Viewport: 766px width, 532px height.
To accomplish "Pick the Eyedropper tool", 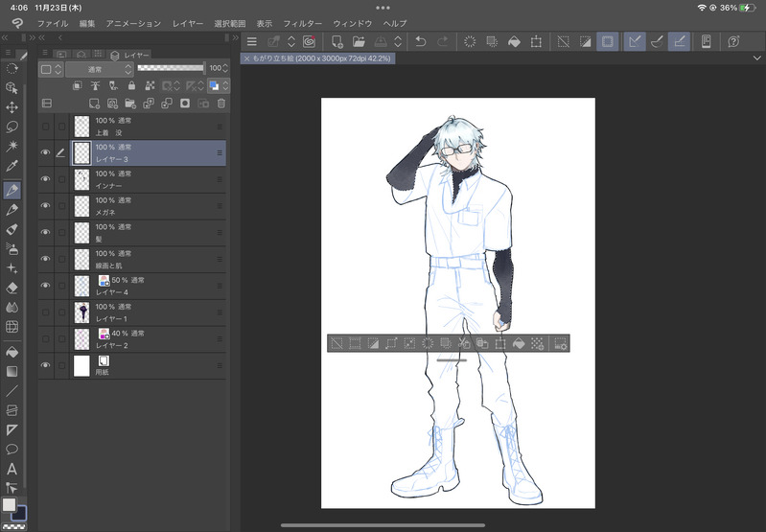I will pos(12,166).
